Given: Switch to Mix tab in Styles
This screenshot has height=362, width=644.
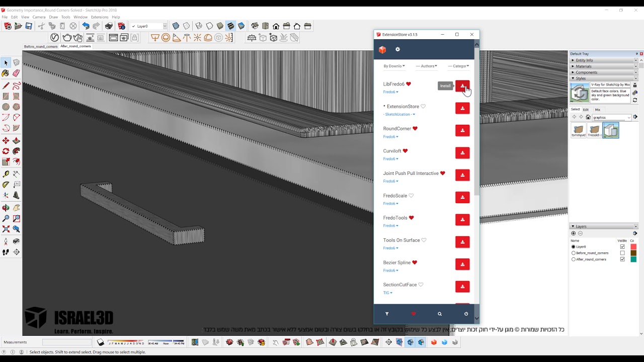Looking at the screenshot, I should 597,110.
